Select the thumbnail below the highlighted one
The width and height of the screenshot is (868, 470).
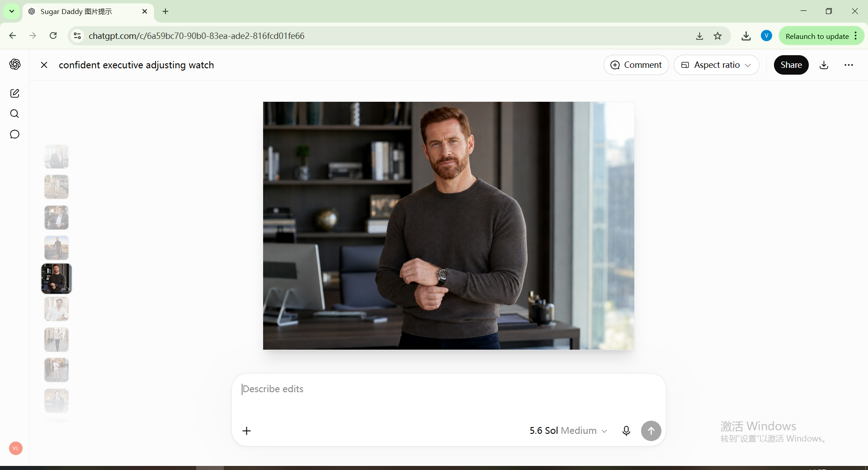point(57,309)
